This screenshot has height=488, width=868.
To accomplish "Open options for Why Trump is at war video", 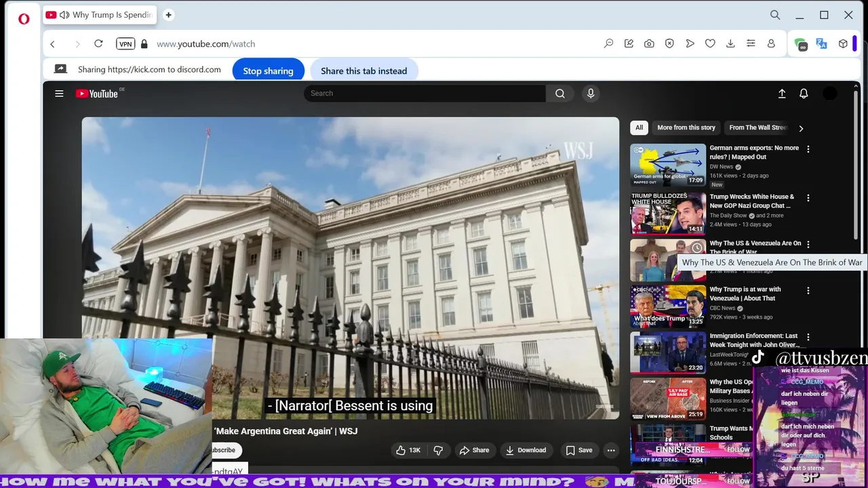I will (x=808, y=290).
